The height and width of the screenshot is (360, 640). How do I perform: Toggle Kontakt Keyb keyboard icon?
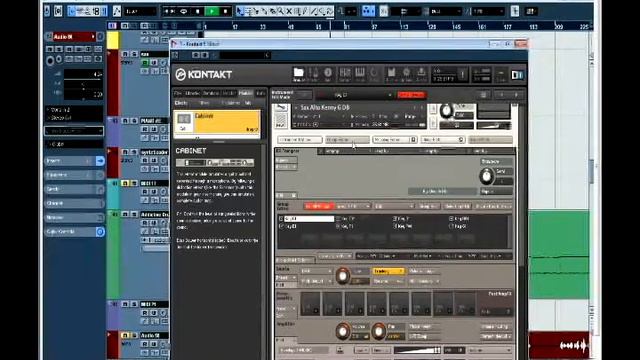point(360,74)
